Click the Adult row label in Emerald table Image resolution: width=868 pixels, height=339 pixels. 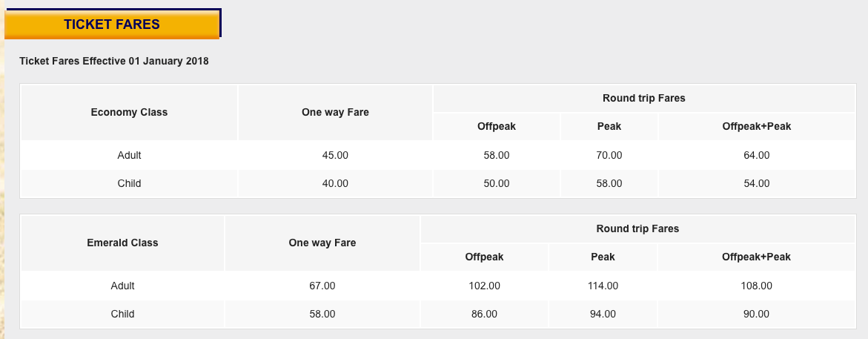[x=122, y=286]
